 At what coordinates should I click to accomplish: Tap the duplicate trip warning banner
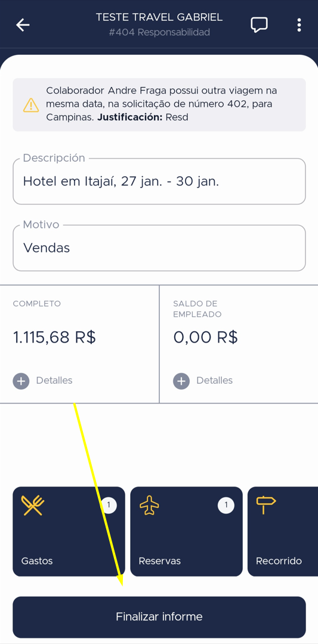pos(159,104)
